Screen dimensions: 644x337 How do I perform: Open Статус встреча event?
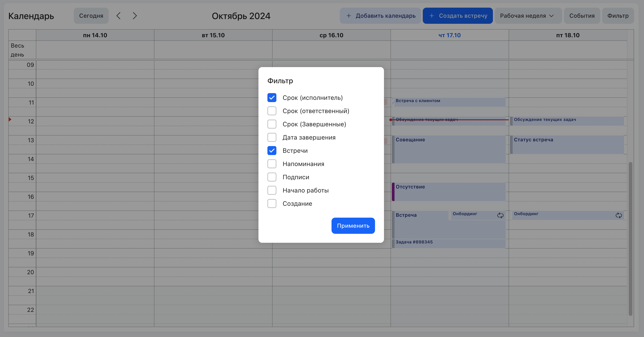click(x=567, y=145)
